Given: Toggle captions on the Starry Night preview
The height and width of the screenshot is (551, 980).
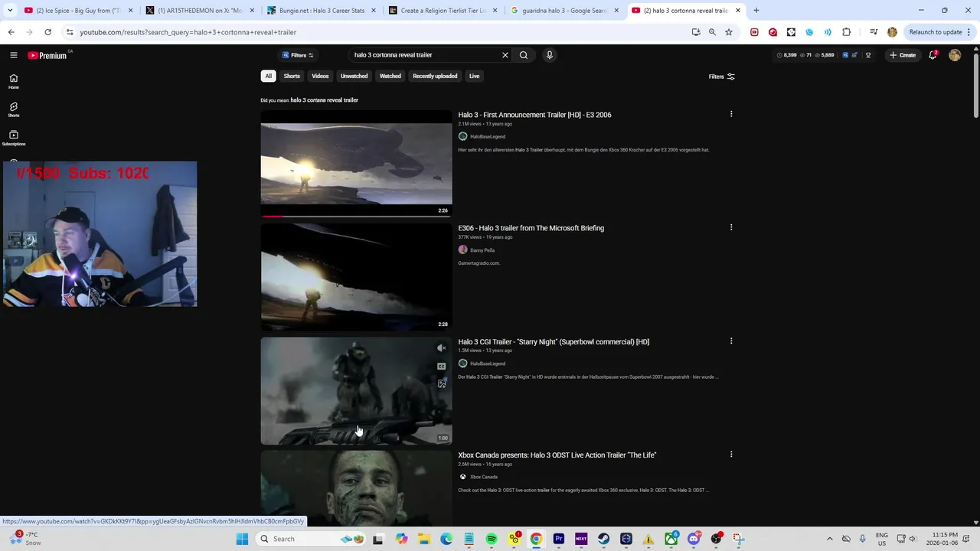Looking at the screenshot, I should [x=442, y=367].
